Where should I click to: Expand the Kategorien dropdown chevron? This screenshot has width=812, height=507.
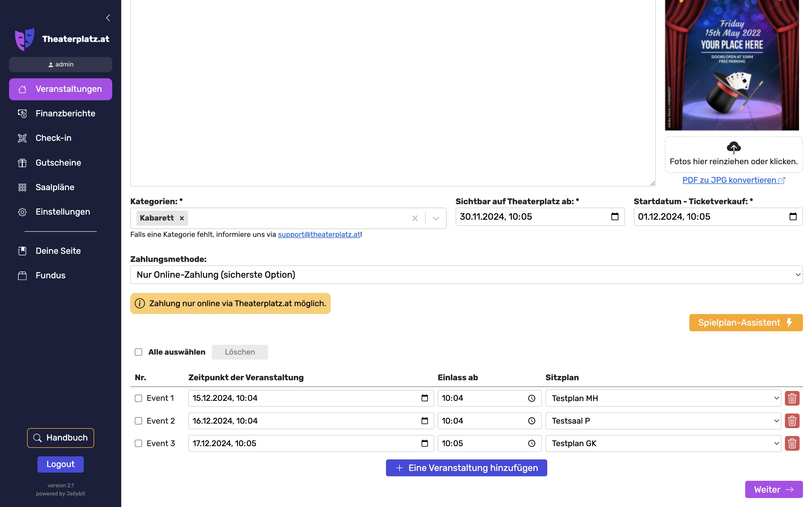point(436,218)
